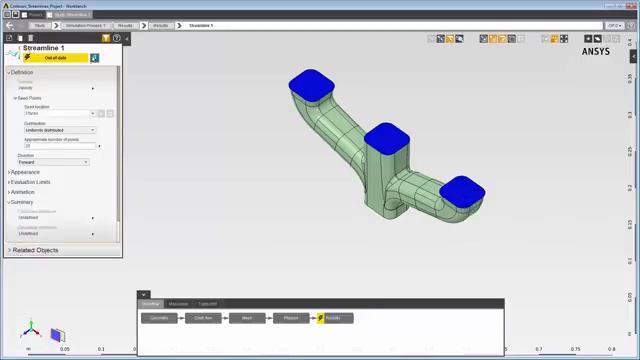Click the blue plane view icon beside the triad
Image resolution: width=640 pixels, height=360 pixels.
[58, 335]
